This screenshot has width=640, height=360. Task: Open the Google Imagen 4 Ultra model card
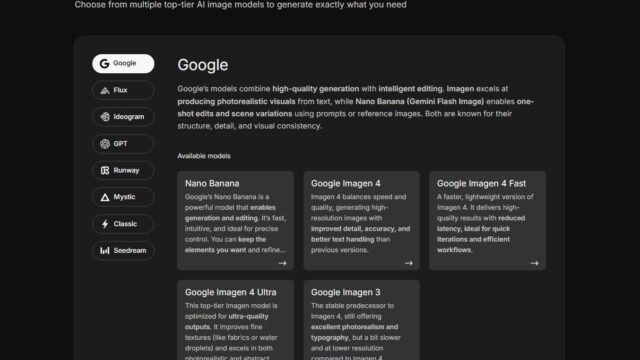pyautogui.click(x=236, y=320)
